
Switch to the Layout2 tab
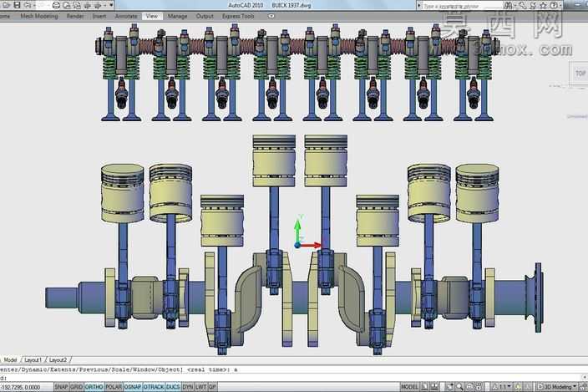(58, 359)
